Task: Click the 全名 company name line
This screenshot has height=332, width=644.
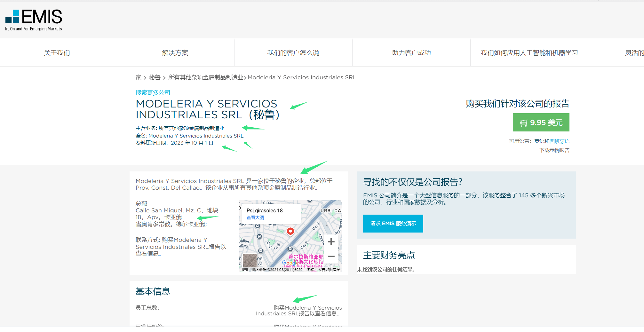Action: click(x=189, y=136)
